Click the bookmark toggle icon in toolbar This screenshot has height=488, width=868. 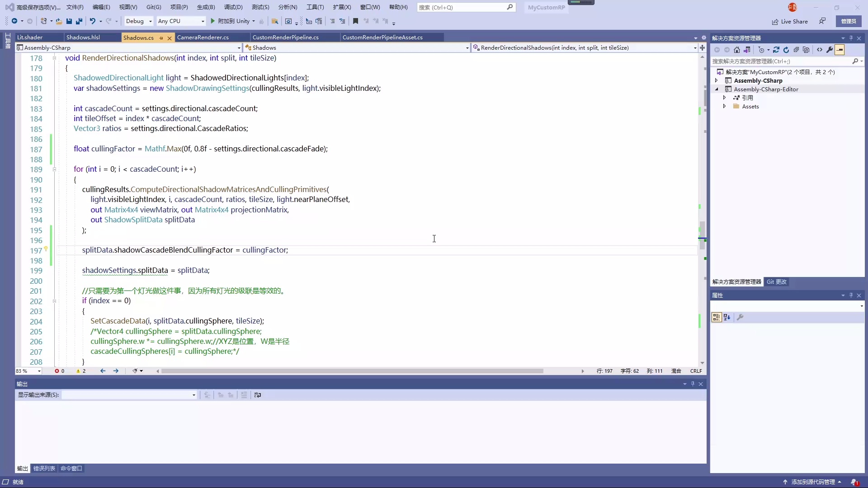pyautogui.click(x=355, y=21)
